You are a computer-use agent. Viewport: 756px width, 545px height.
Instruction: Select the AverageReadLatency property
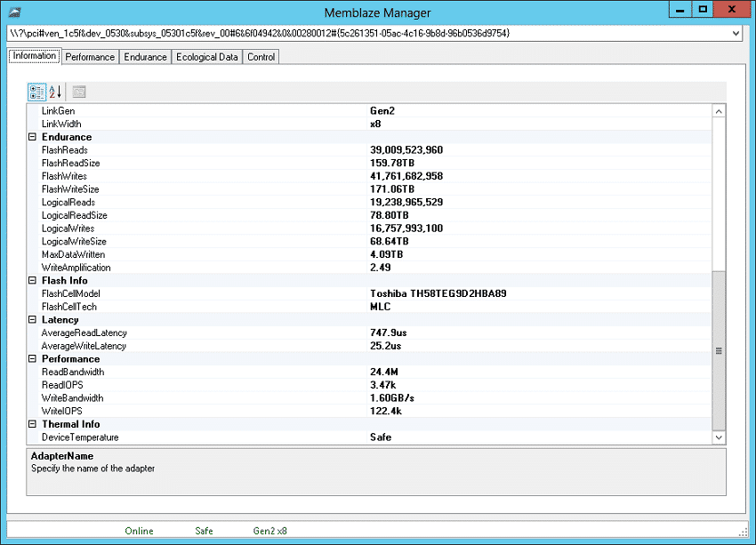pyautogui.click(x=369, y=333)
